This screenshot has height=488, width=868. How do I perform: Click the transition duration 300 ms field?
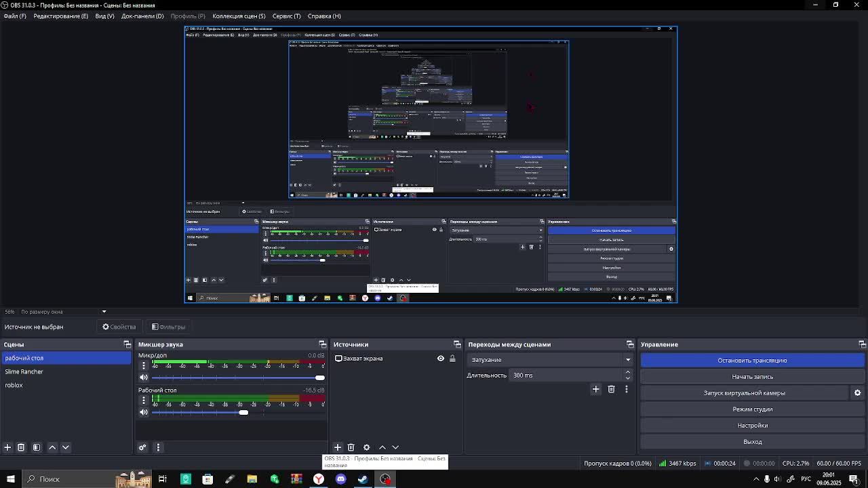click(x=567, y=375)
